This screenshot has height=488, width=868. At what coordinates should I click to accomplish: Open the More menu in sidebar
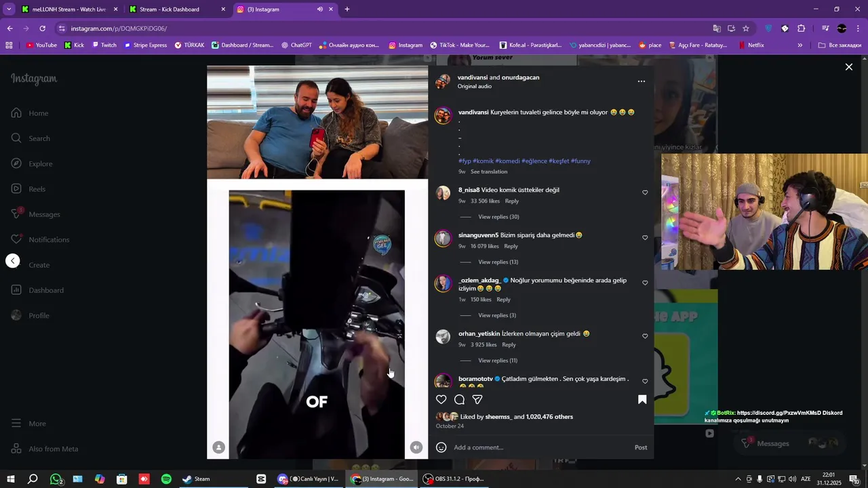[x=28, y=424]
